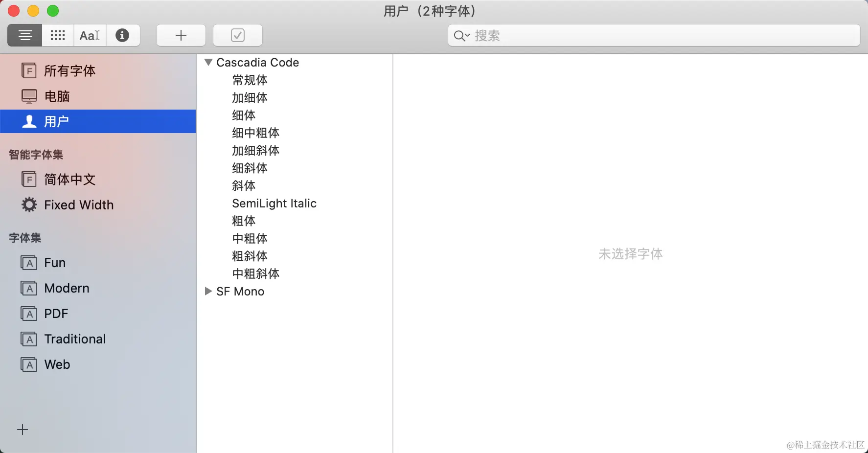Click the 简体中文 collection icon
Viewport: 868px width, 453px height.
(x=29, y=179)
